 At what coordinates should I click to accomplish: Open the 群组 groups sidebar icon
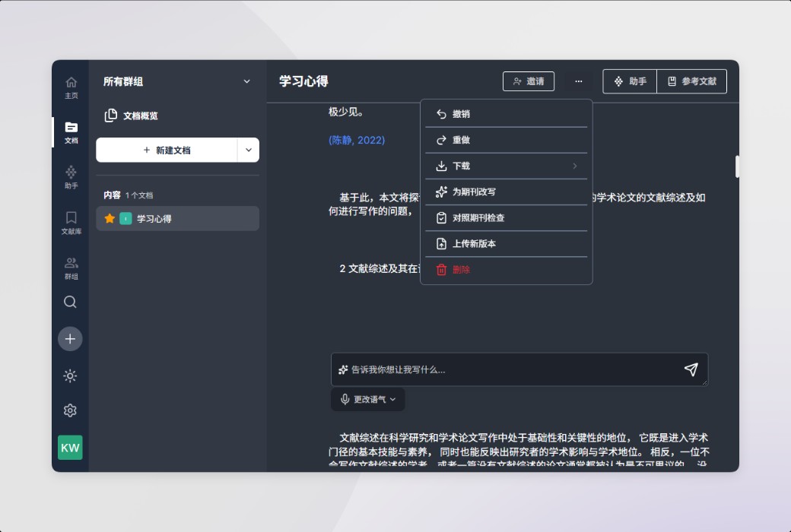(x=71, y=268)
